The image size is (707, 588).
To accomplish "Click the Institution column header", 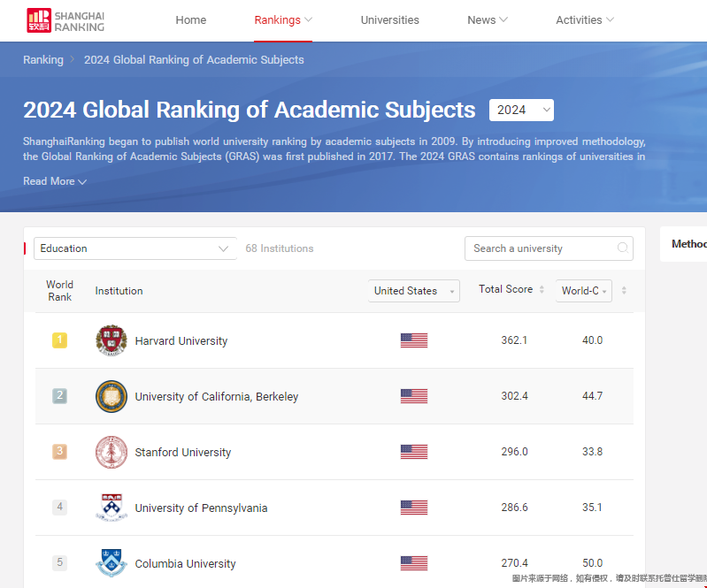I will coord(119,291).
